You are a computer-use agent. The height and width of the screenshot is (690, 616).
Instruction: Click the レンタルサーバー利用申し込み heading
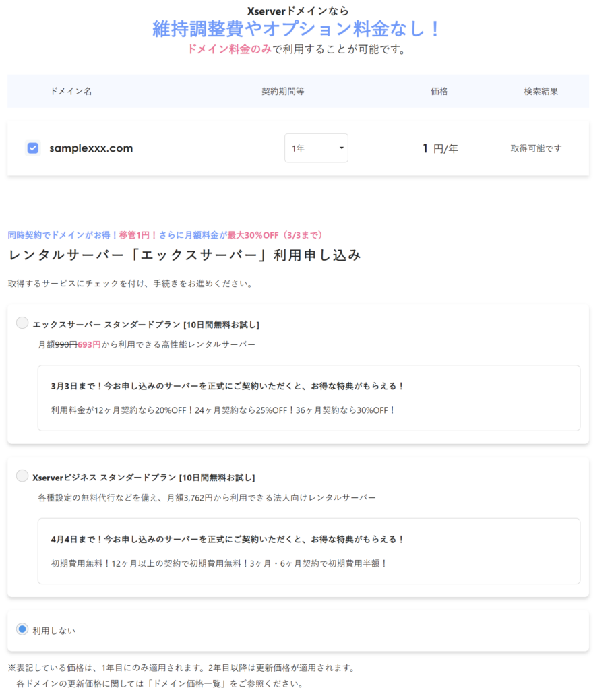[x=185, y=255]
